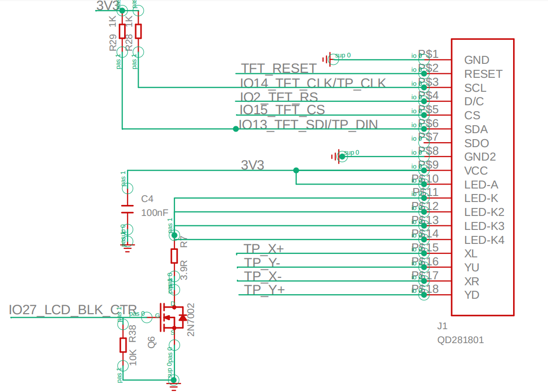Image resolution: width=548 pixels, height=392 pixels.
Task: Select the junction dot above resistor R7
Action: point(175,235)
